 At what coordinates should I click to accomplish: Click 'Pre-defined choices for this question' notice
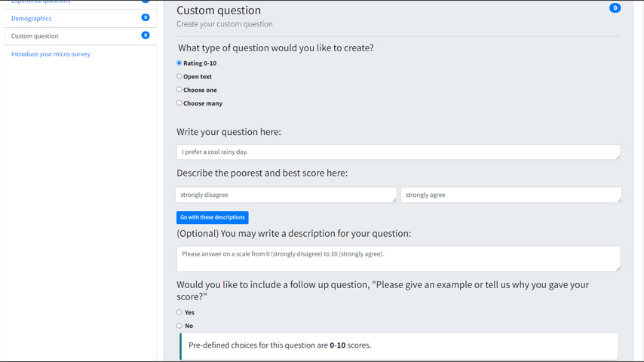coord(398,345)
